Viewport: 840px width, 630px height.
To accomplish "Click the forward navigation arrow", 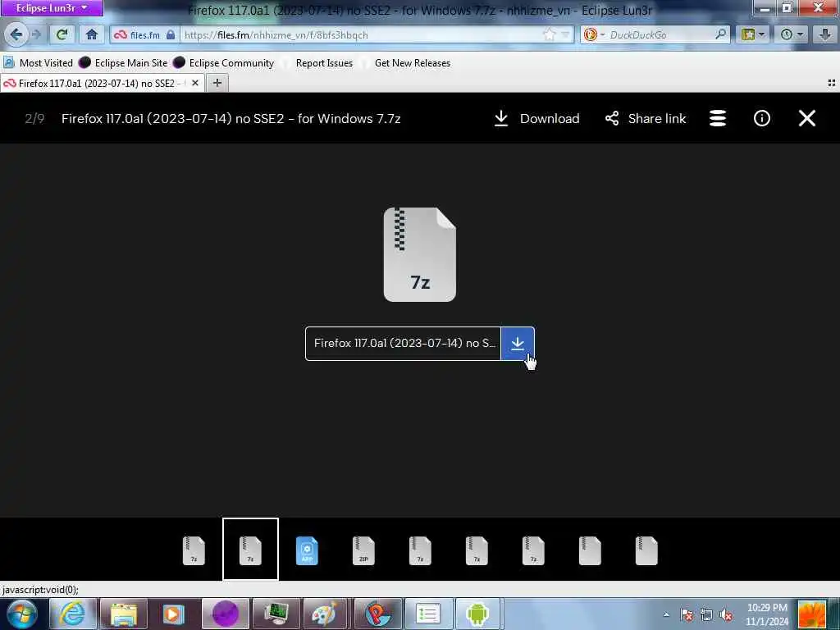I will (36, 34).
